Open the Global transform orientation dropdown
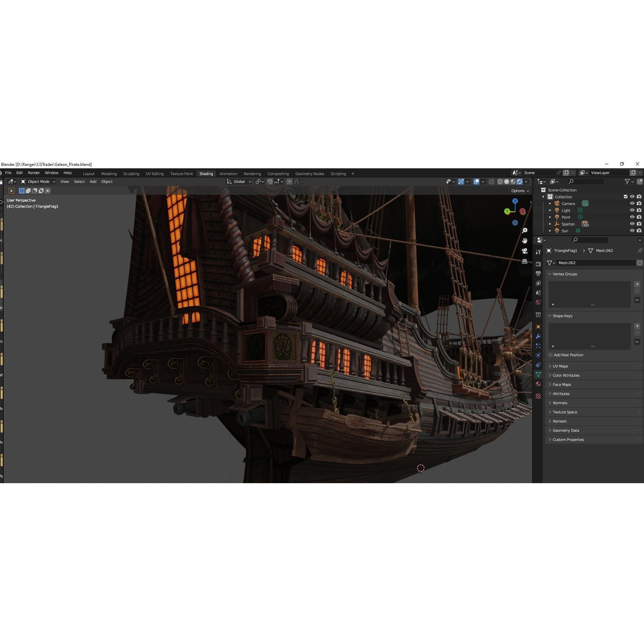The height and width of the screenshot is (644, 644). [239, 182]
